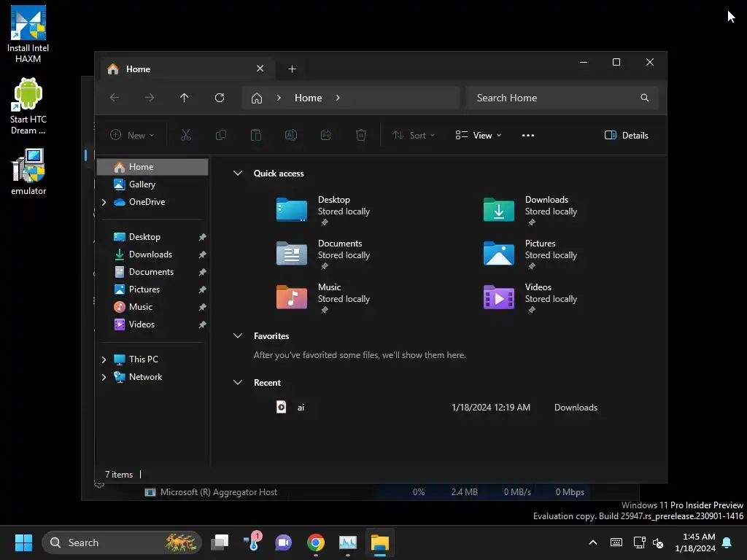Image resolution: width=747 pixels, height=560 pixels.
Task: Open See more three-dots menu
Action: [x=528, y=135]
